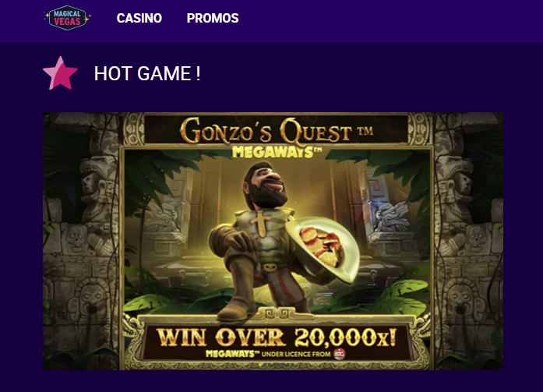Click the round face carving bottom left
This screenshot has width=543, height=392.
[x=92, y=298]
